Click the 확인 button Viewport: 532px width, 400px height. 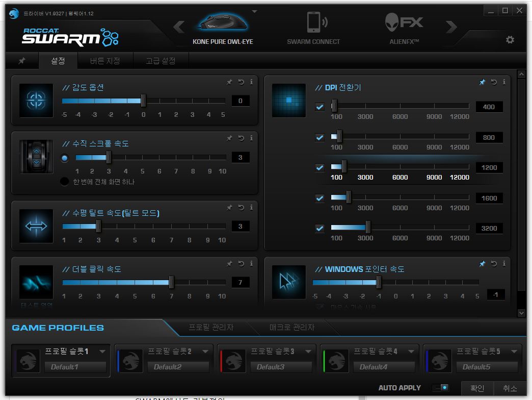pyautogui.click(x=477, y=388)
